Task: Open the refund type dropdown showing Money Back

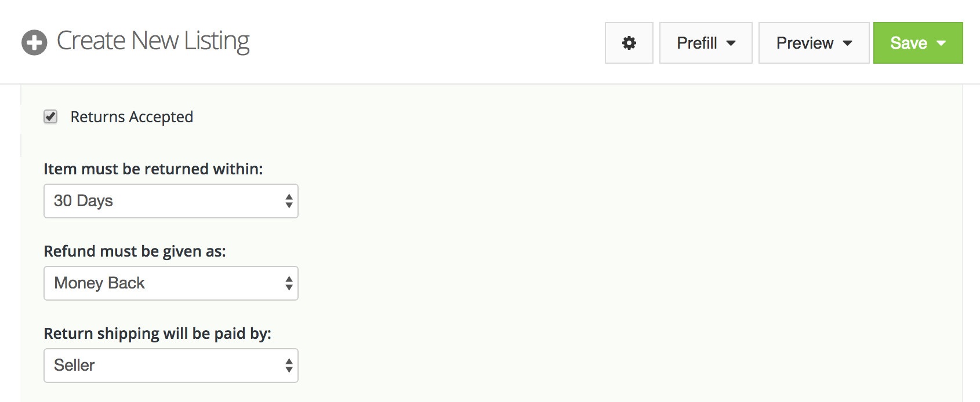Action: (x=170, y=283)
